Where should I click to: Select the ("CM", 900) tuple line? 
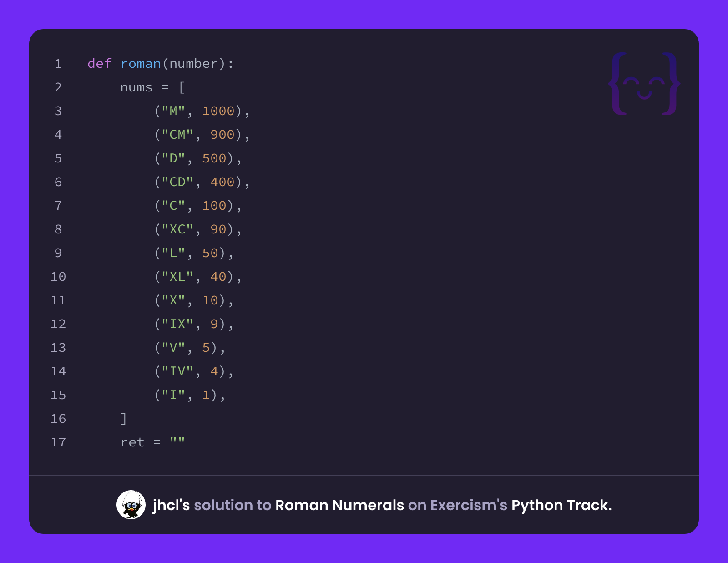tap(202, 135)
